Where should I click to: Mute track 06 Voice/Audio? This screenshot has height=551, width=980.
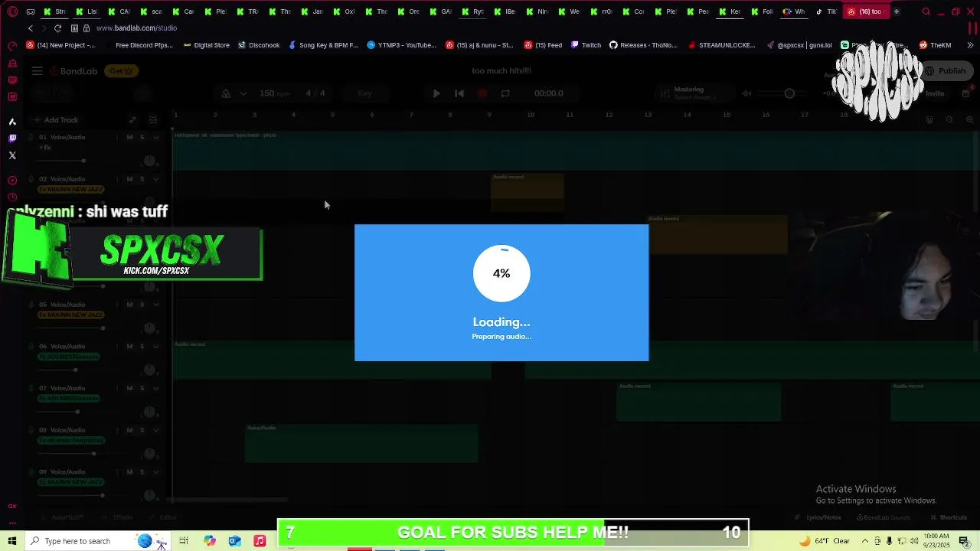point(129,347)
